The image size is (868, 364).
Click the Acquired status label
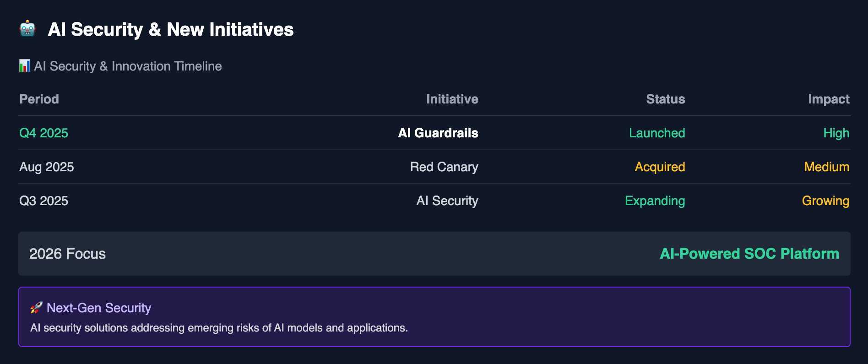click(x=660, y=167)
